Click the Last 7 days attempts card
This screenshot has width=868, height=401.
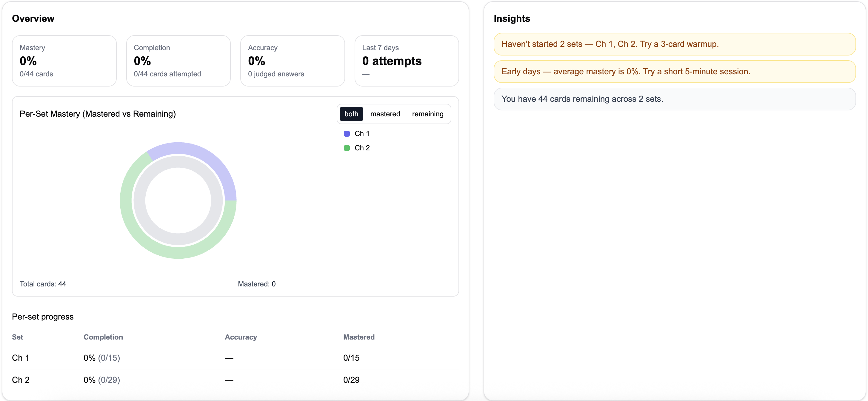click(406, 61)
